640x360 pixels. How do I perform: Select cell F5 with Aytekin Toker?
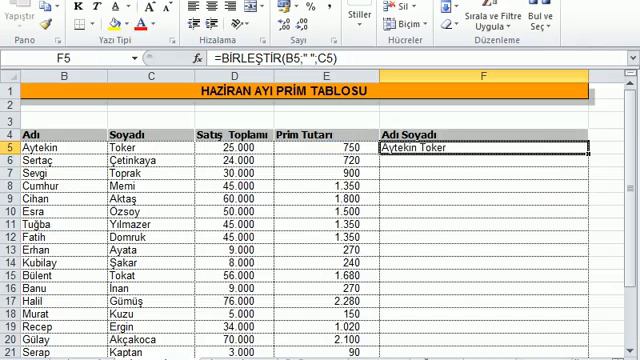[484, 147]
